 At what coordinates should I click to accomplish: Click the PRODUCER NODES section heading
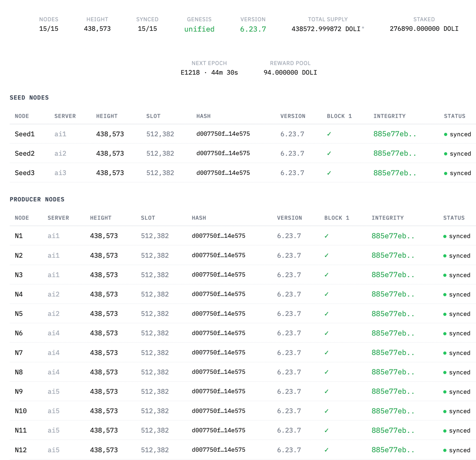click(37, 199)
